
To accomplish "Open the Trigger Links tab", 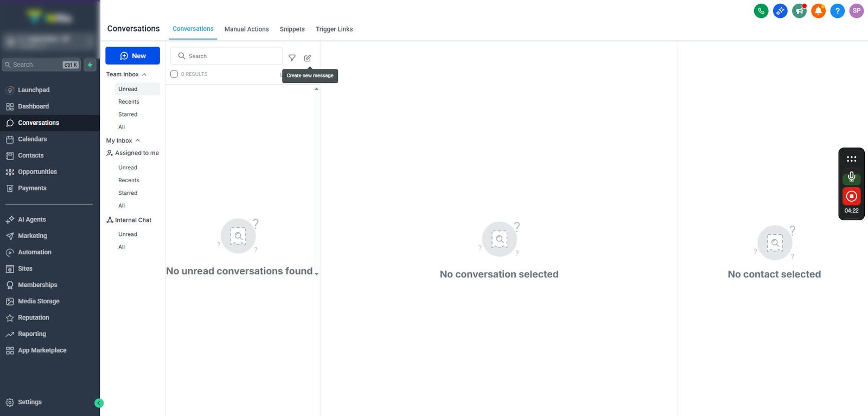I will click(334, 29).
